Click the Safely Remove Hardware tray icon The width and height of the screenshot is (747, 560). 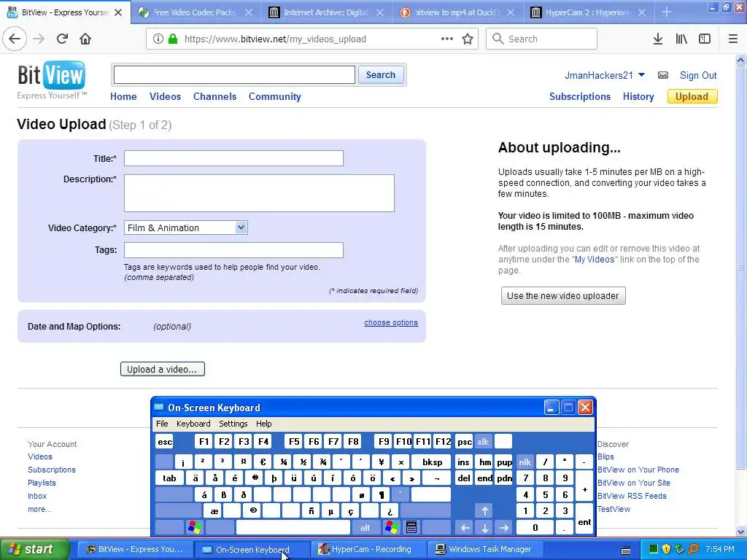click(x=679, y=549)
